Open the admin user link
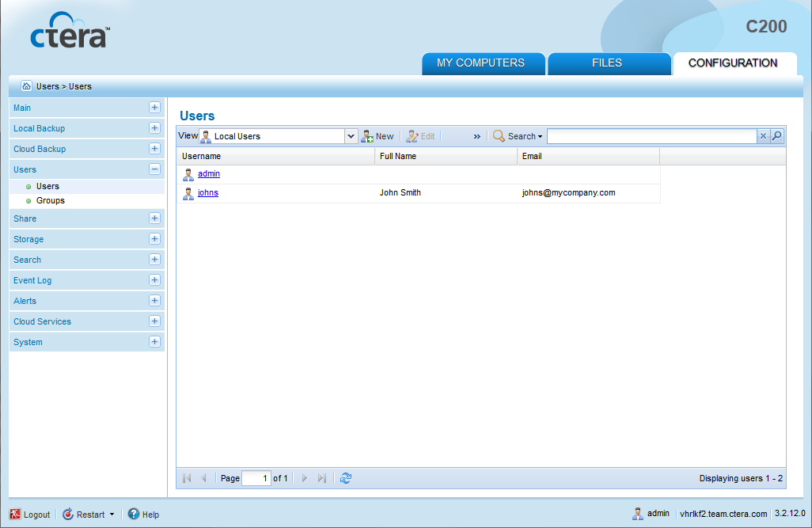 click(x=209, y=173)
